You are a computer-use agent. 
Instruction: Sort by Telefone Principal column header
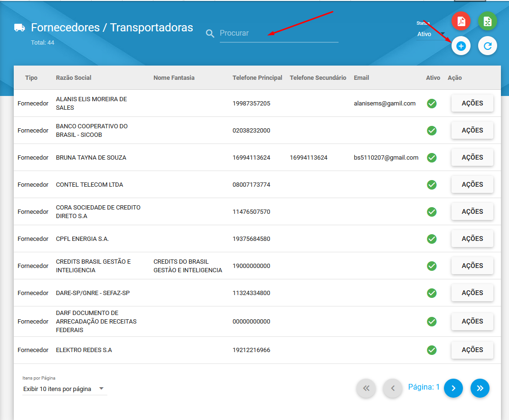257,78
